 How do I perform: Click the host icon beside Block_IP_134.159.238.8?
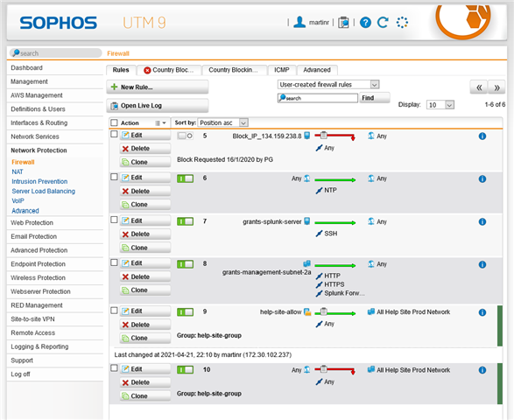pyautogui.click(x=306, y=136)
